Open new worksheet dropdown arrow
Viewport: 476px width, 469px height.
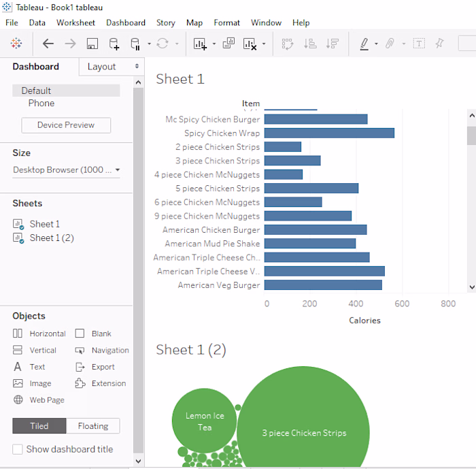[214, 44]
